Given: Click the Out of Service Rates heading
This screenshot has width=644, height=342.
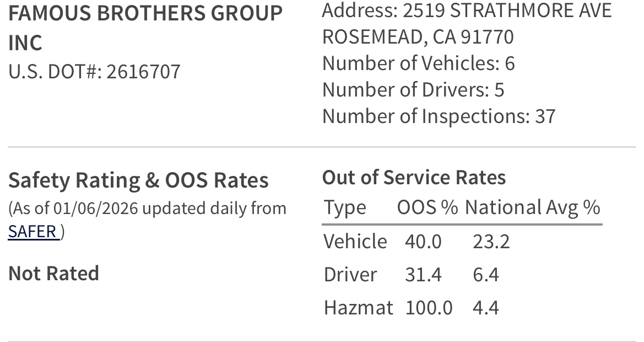Looking at the screenshot, I should 414,178.
